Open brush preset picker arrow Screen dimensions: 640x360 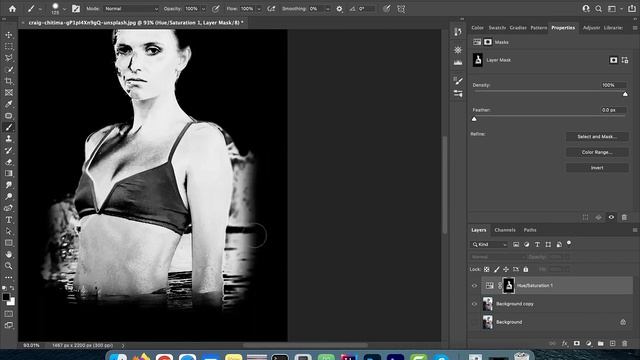pos(64,9)
